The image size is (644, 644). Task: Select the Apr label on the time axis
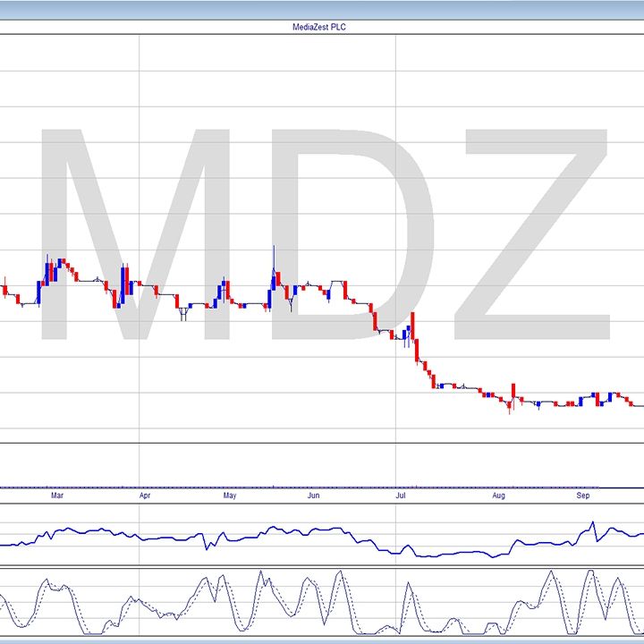(145, 495)
